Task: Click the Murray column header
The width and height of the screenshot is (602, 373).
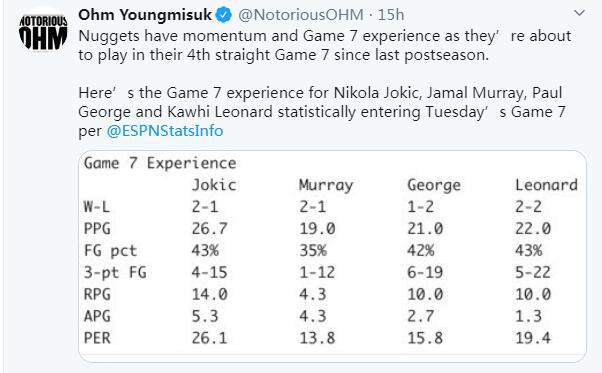Action: 326,185
